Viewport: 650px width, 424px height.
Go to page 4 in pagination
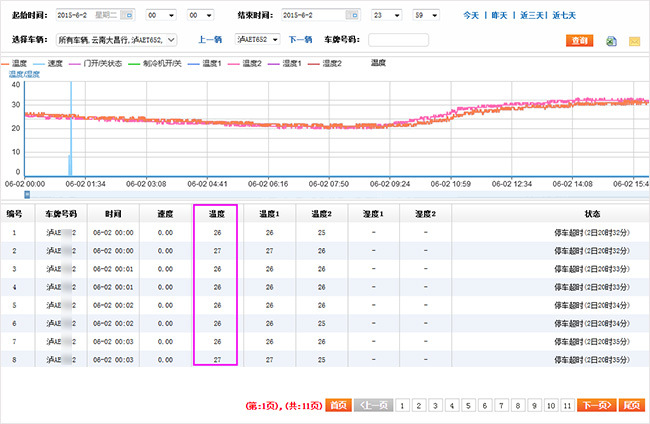(452, 405)
